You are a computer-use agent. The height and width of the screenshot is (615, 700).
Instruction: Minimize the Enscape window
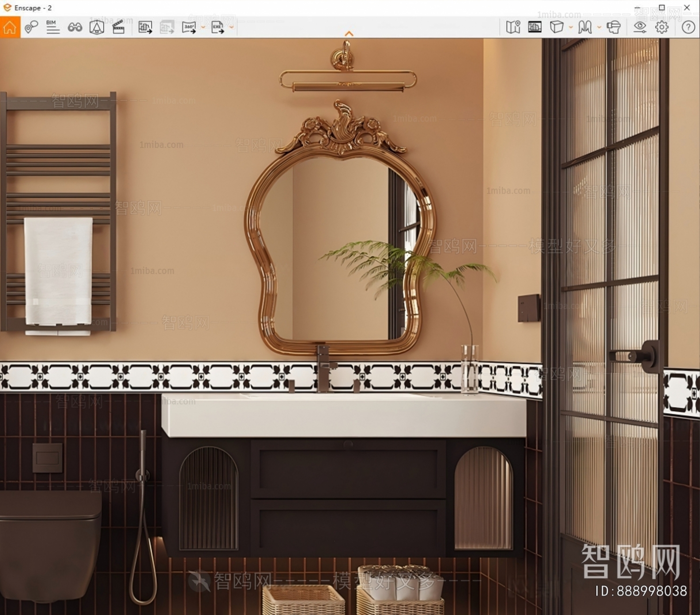pos(637,8)
